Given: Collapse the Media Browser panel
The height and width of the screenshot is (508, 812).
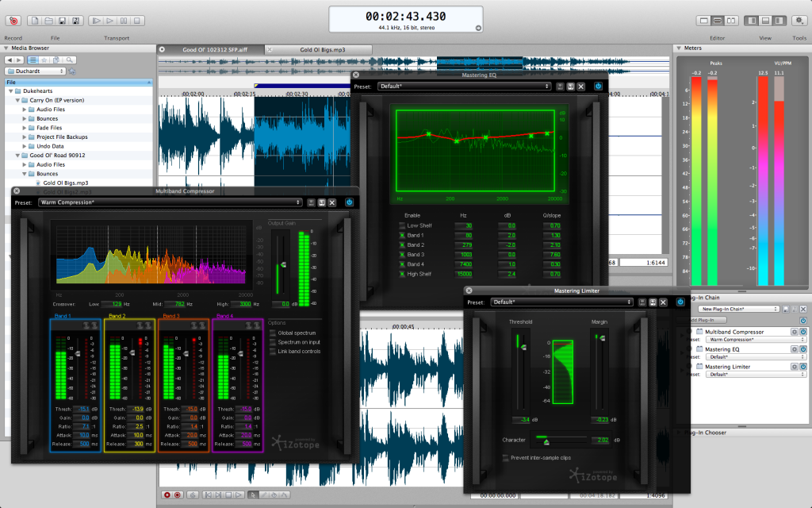Looking at the screenshot, I should tap(6, 48).
